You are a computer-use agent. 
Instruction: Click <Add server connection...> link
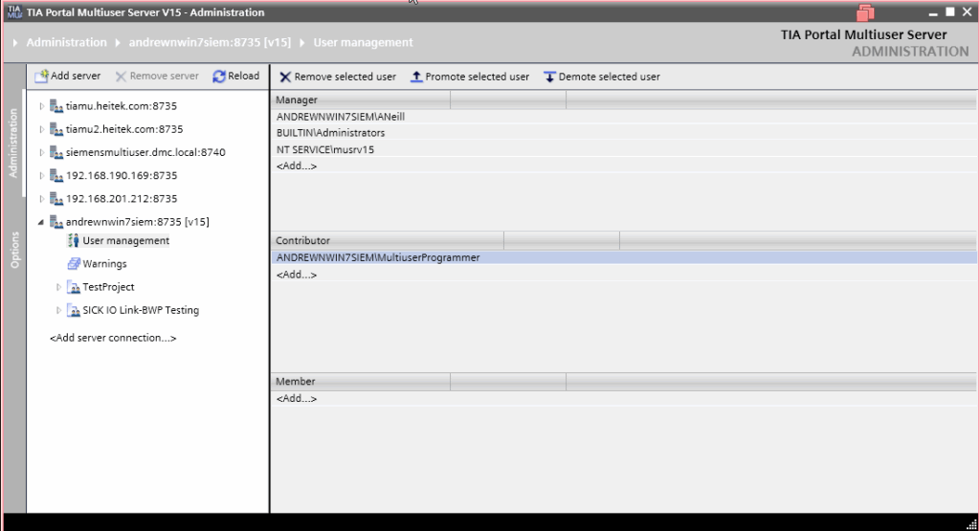click(x=113, y=338)
